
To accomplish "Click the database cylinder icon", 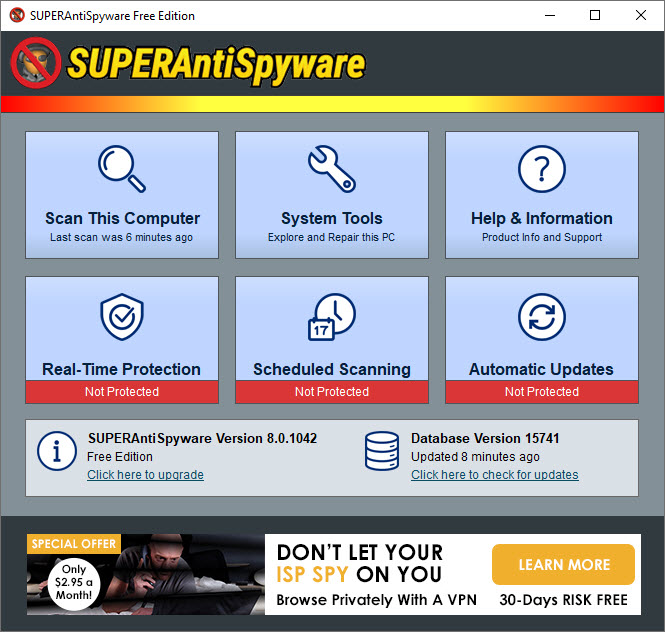I will [x=382, y=451].
